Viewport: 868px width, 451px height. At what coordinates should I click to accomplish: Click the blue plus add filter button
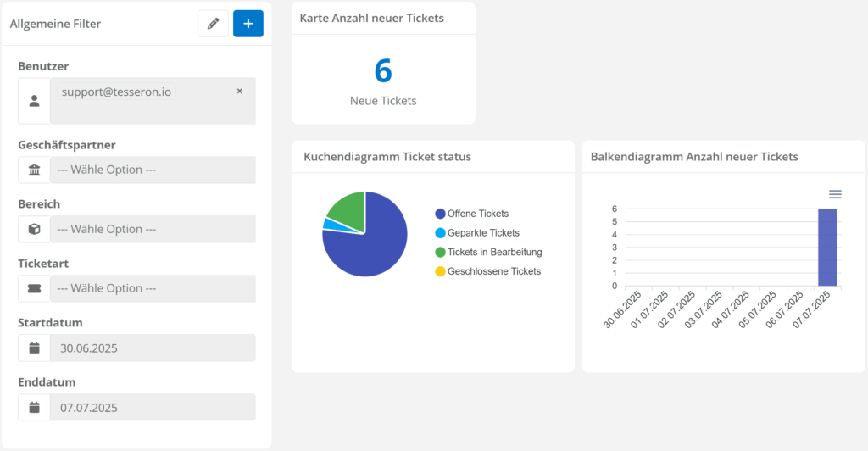point(248,24)
